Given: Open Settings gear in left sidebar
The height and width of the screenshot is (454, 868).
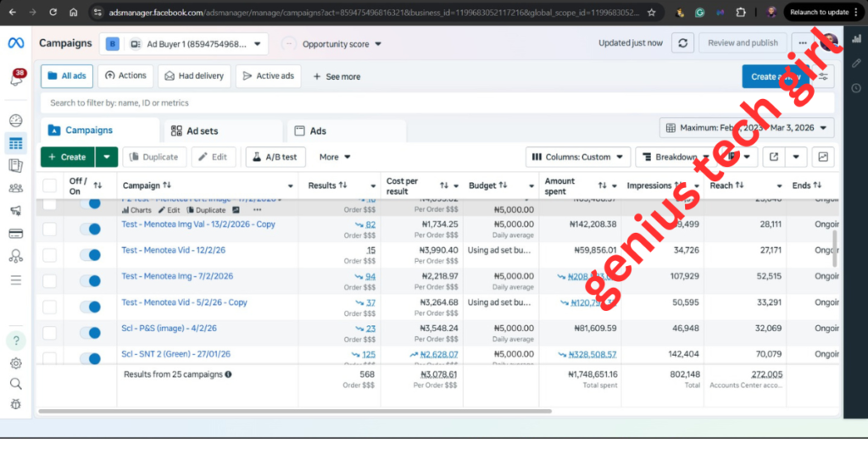Looking at the screenshot, I should 16,363.
